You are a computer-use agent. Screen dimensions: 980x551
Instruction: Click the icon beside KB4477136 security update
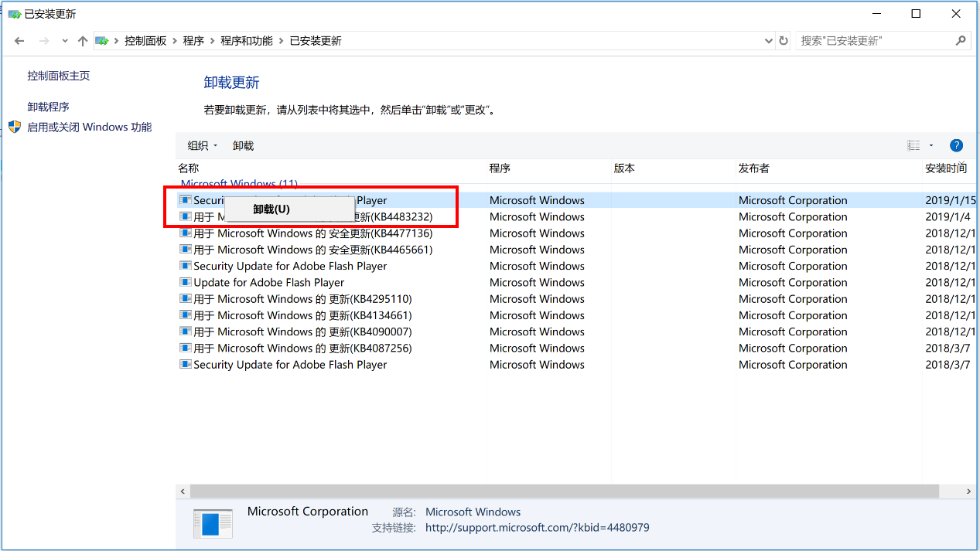coord(185,233)
